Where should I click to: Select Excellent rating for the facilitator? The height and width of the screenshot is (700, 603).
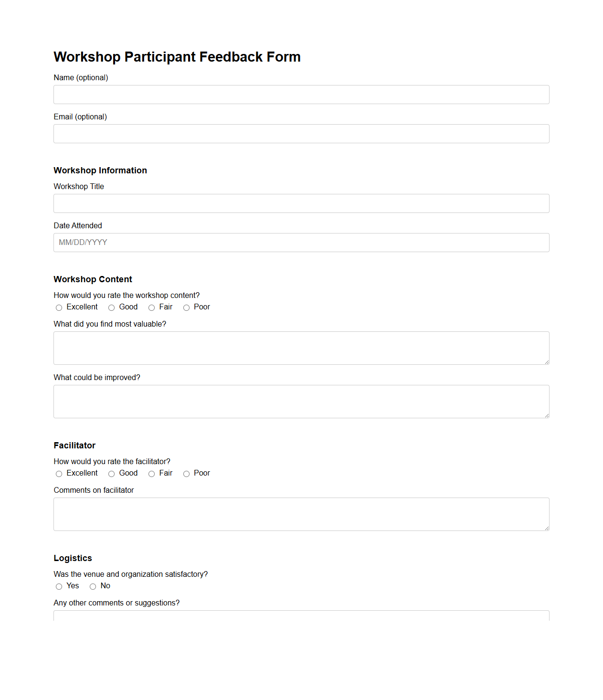click(59, 474)
